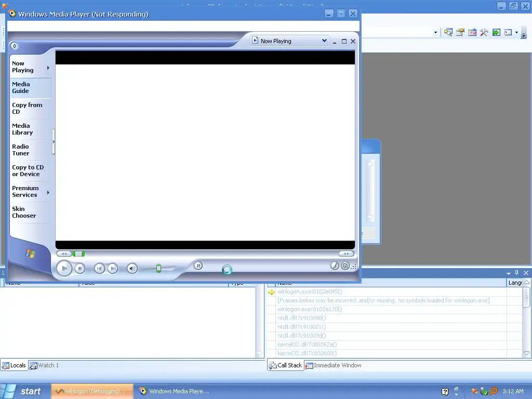Open the Copy from CD tab
The height and width of the screenshot is (399, 532).
27,108
